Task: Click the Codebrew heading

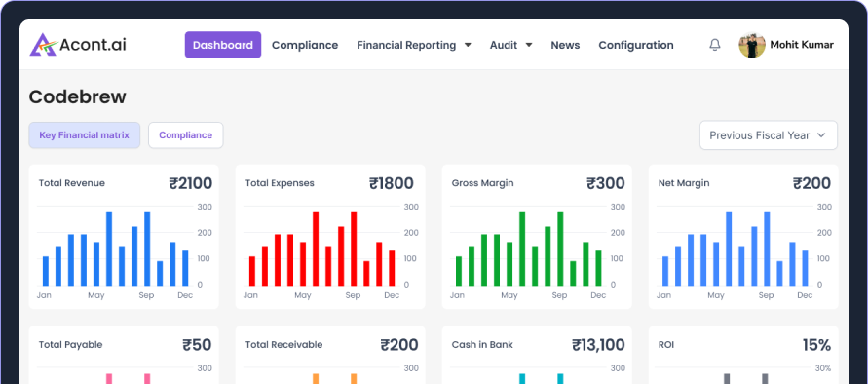Action: (x=78, y=96)
